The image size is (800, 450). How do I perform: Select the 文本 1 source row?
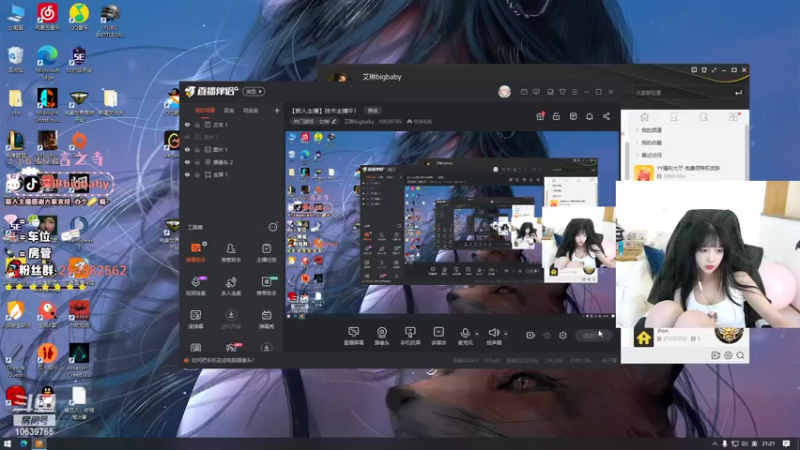(232, 124)
